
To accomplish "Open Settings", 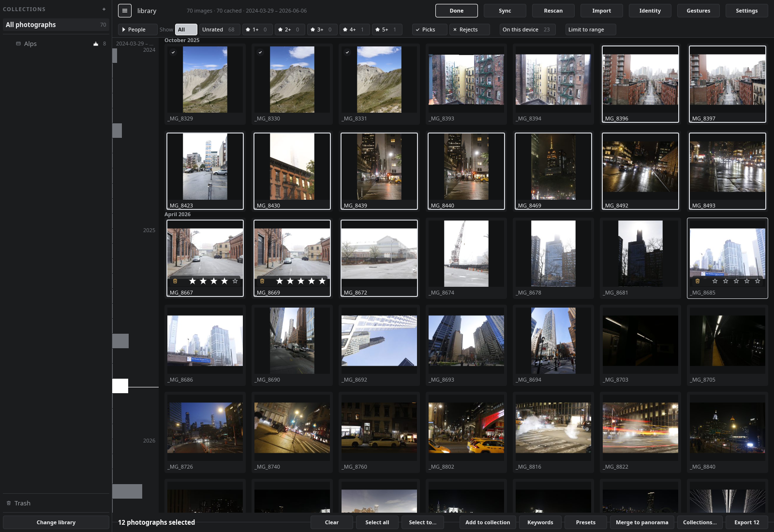I will point(747,11).
